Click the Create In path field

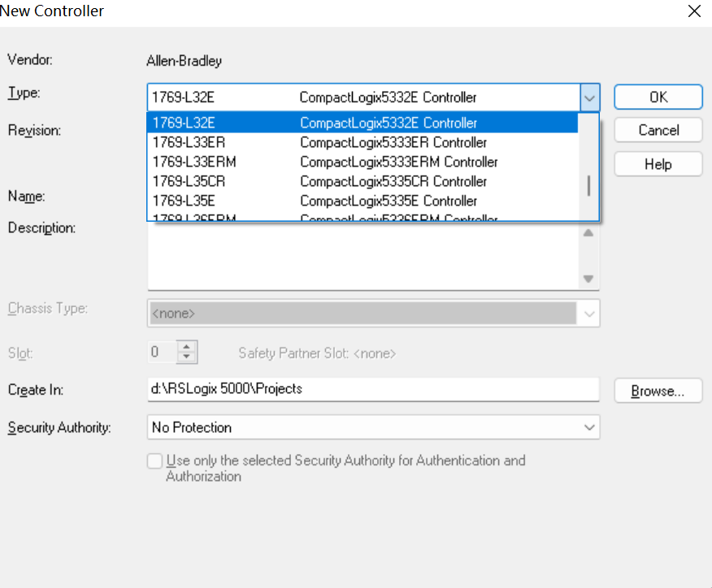pos(372,389)
